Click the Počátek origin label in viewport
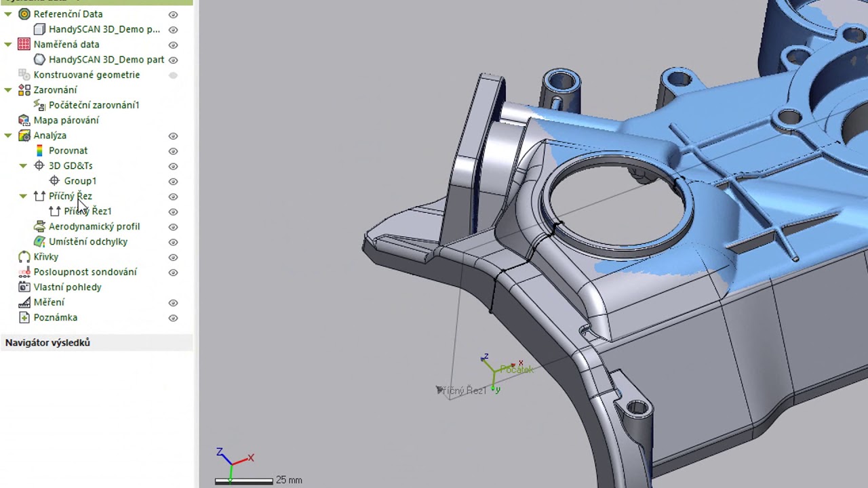The image size is (868, 488). [517, 369]
